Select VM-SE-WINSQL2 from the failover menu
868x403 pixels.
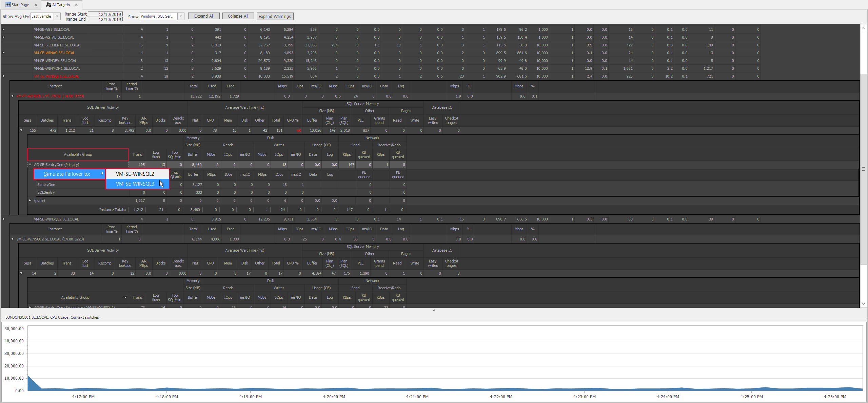135,174
